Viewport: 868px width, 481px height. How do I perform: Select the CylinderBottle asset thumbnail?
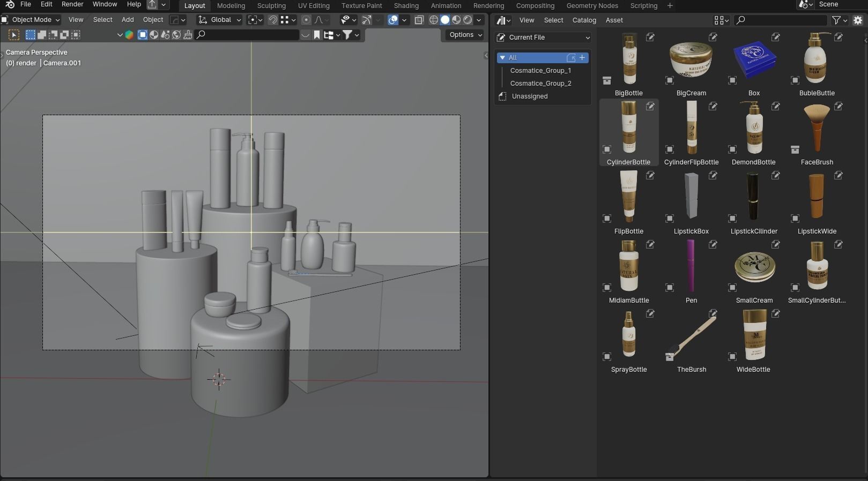coord(629,132)
